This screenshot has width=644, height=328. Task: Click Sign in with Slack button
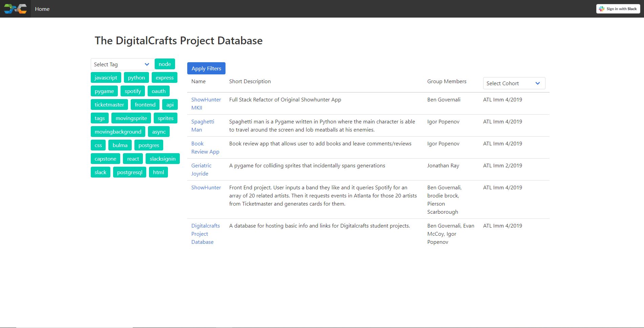618,9
